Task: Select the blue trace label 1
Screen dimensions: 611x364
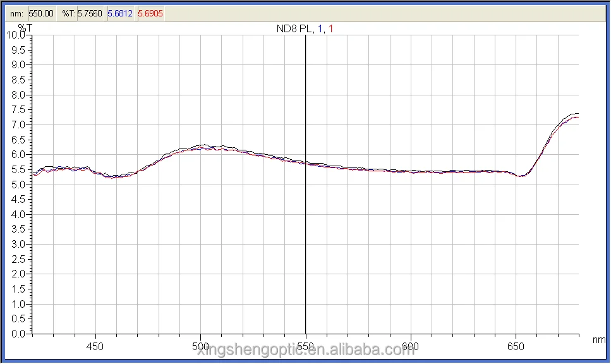Action: (x=320, y=28)
